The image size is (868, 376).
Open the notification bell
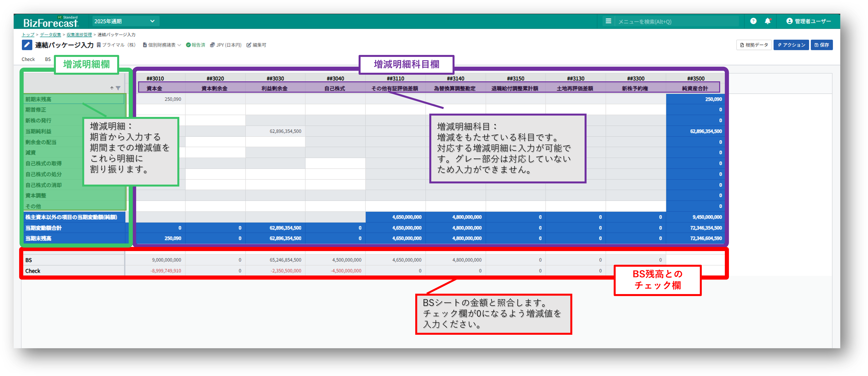(768, 21)
